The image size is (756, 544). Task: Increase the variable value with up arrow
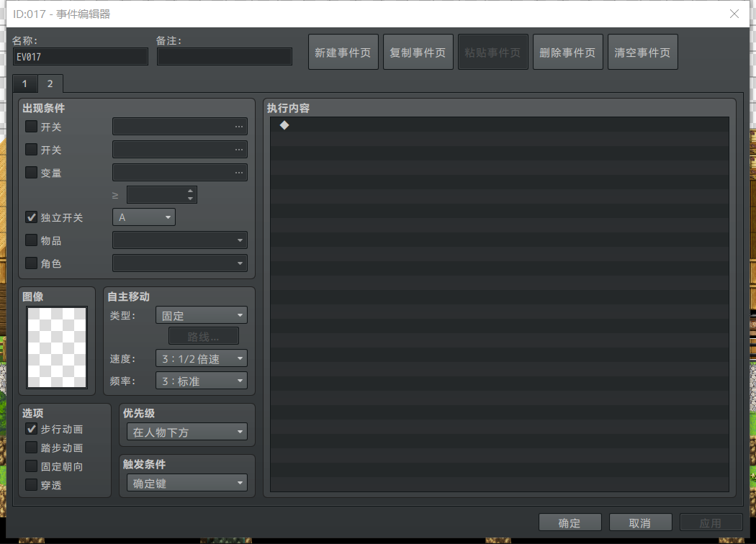coord(191,191)
